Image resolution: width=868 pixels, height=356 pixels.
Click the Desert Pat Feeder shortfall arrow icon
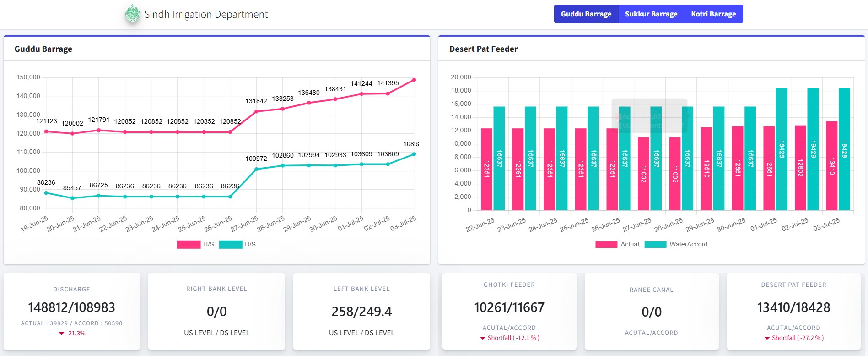[x=767, y=338]
